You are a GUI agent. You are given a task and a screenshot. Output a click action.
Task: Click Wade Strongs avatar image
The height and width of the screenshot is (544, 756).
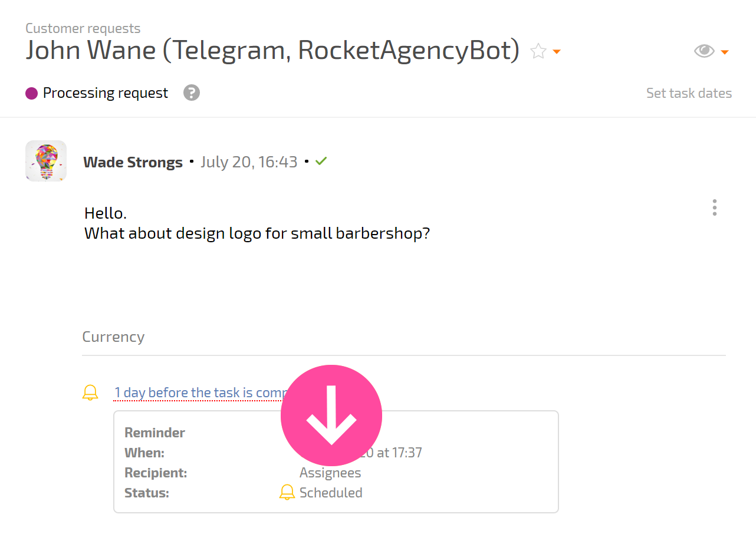coord(46,161)
